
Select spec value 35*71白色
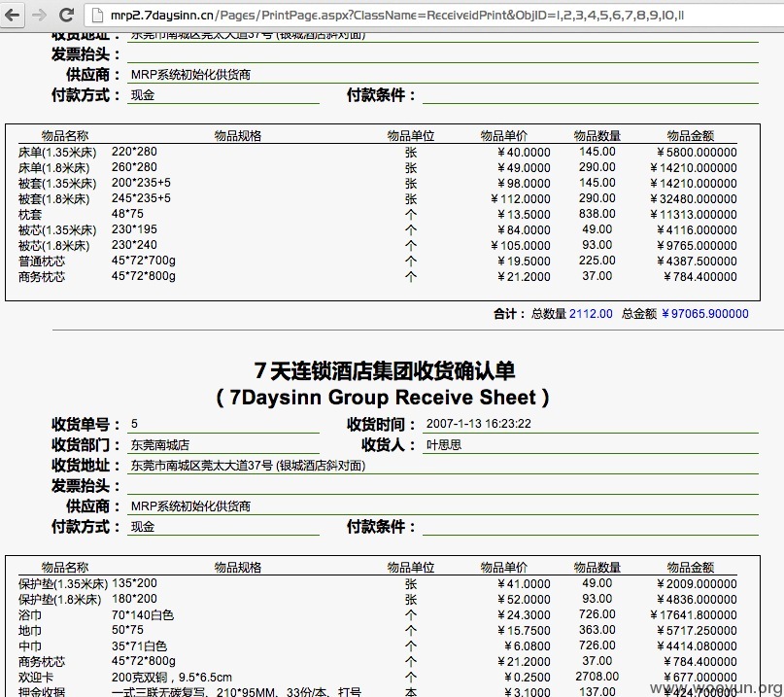139,645
